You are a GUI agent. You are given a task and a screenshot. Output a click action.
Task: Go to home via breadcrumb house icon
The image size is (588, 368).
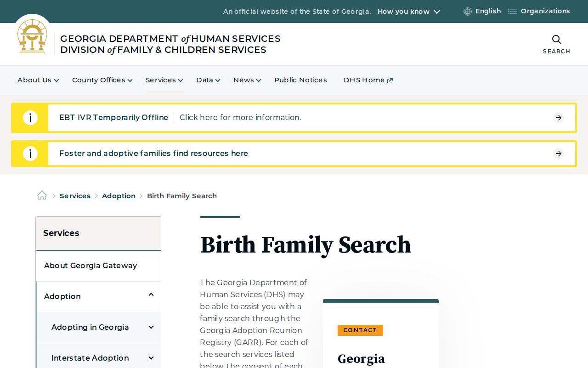point(42,195)
